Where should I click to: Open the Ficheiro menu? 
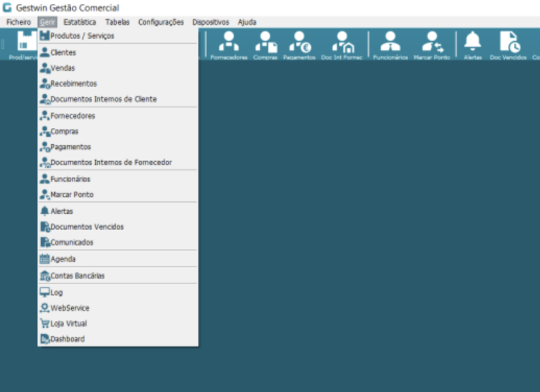tap(18, 22)
